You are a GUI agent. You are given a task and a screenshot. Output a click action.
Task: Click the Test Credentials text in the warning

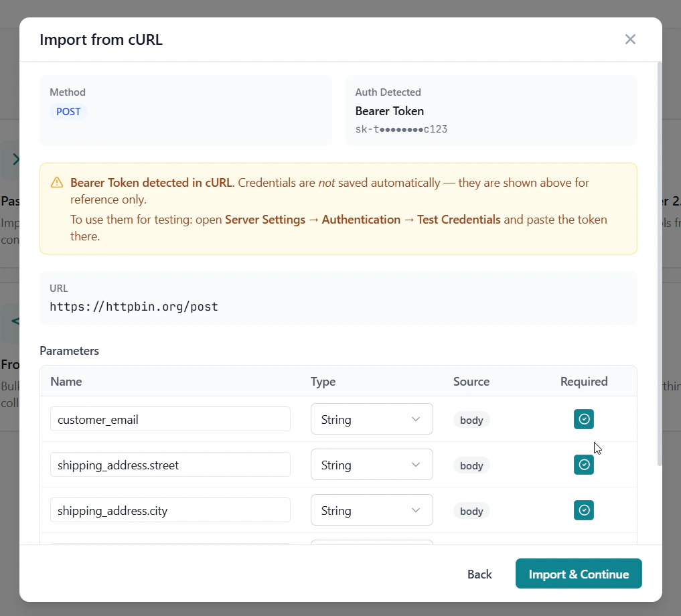point(459,220)
